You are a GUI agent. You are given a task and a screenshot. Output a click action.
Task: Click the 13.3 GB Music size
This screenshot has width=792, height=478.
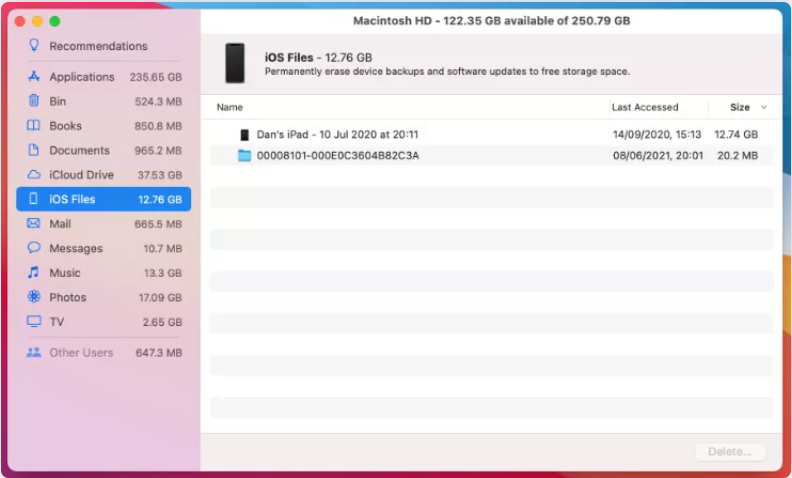163,273
